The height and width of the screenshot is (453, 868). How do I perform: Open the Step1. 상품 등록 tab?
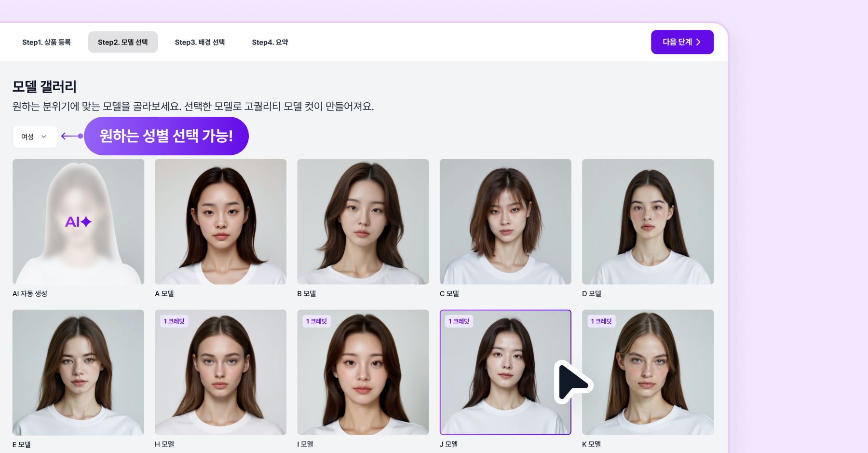[46, 42]
